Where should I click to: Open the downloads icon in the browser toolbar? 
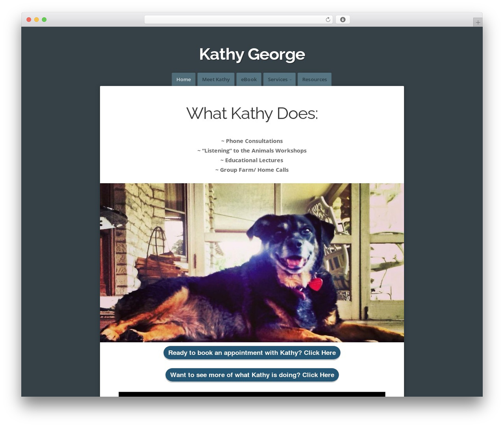[343, 20]
